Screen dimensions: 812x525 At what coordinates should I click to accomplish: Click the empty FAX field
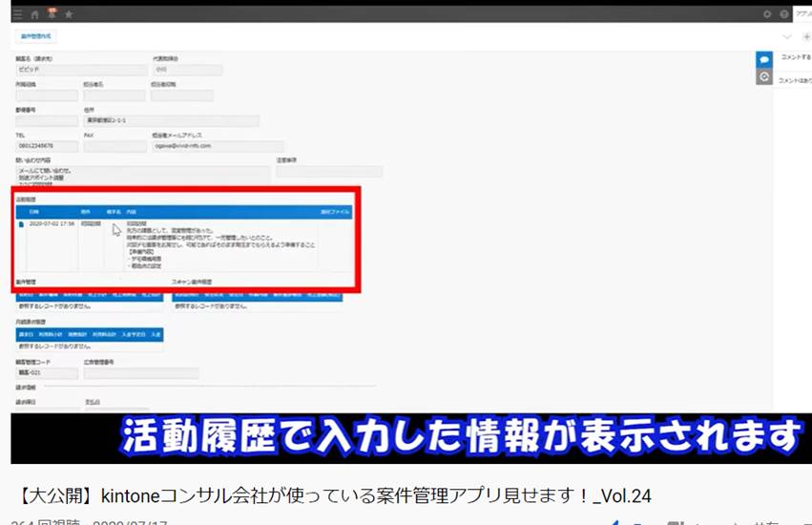115,146
